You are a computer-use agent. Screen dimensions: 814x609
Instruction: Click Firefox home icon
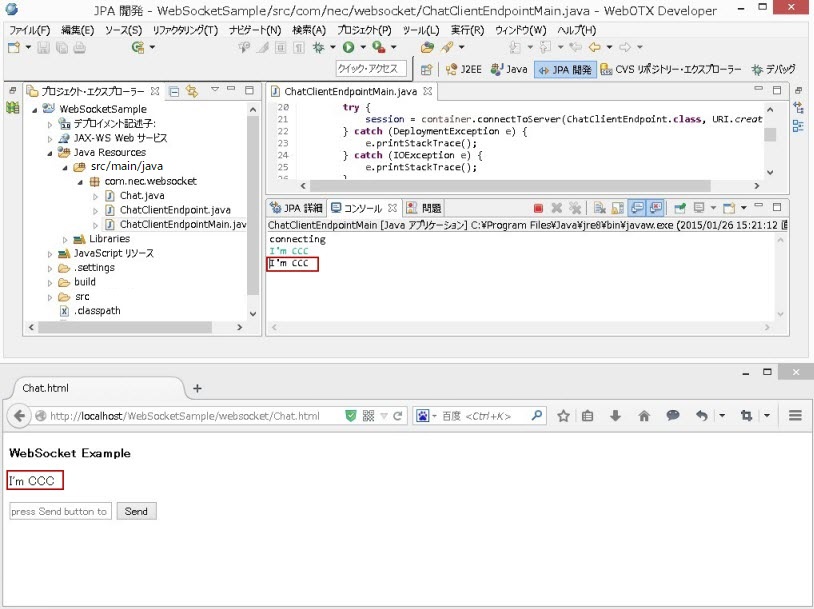pyautogui.click(x=644, y=416)
